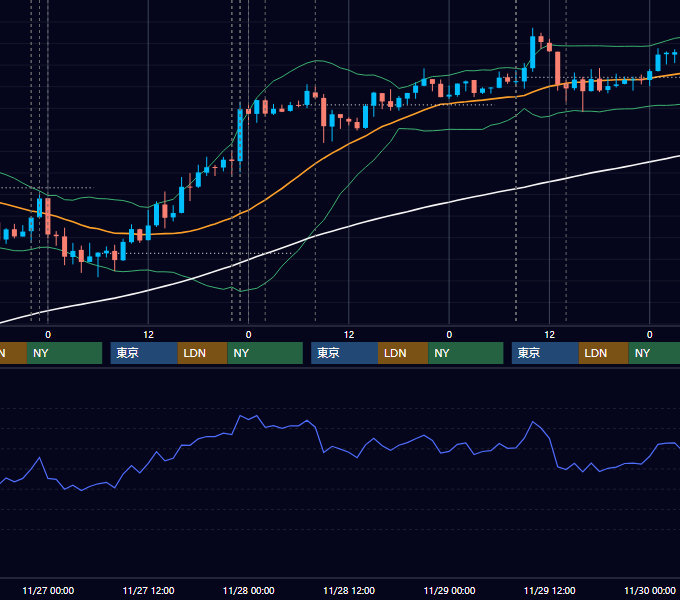The height and width of the screenshot is (600, 680).
Task: Click the 11/28 00:00 date label
Action: (x=248, y=590)
